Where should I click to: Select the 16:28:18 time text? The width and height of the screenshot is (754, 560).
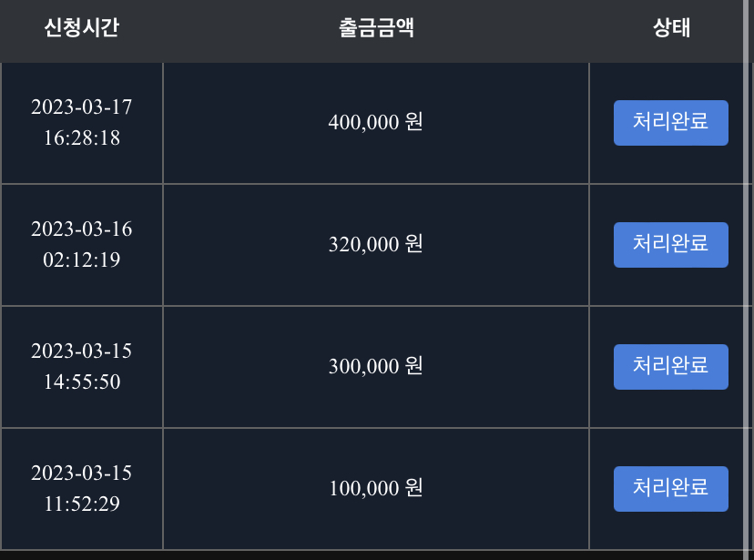click(82, 138)
